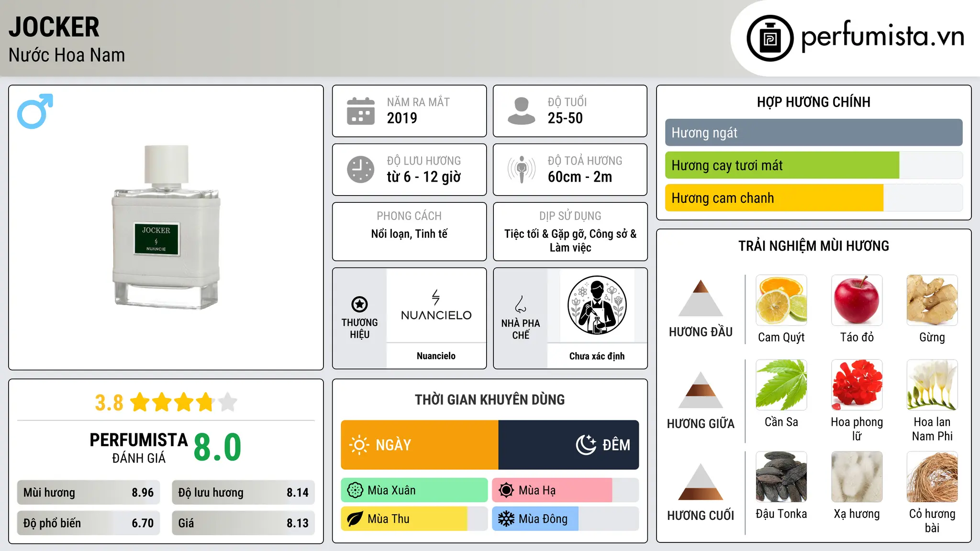This screenshot has height=551, width=980.
Task: Click the sun icon in the Ngày bar
Action: pyautogui.click(x=359, y=445)
